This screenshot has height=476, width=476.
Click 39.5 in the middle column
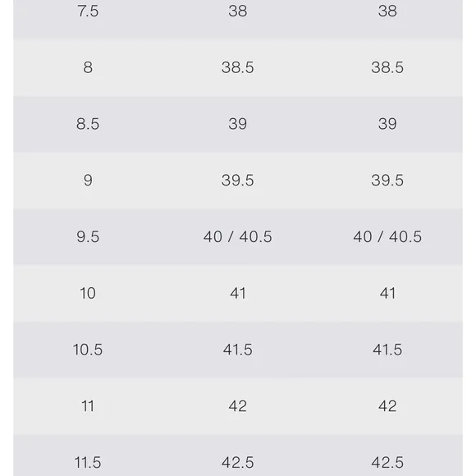click(237, 181)
